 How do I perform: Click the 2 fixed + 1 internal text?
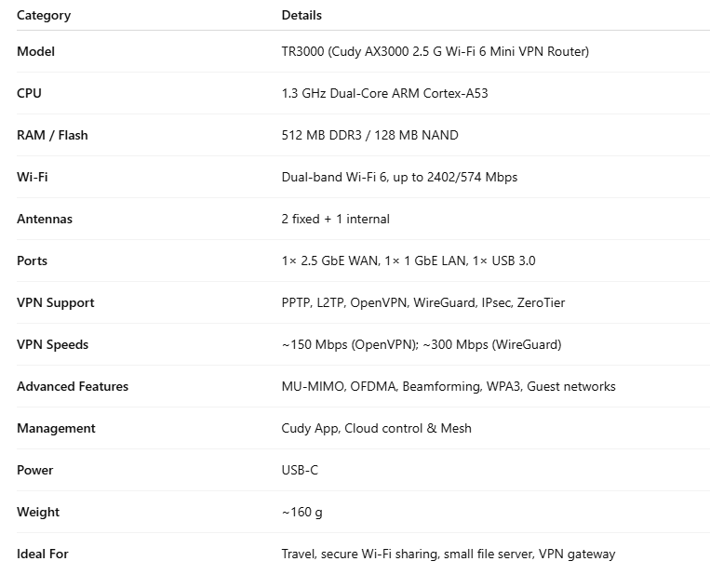pos(335,219)
